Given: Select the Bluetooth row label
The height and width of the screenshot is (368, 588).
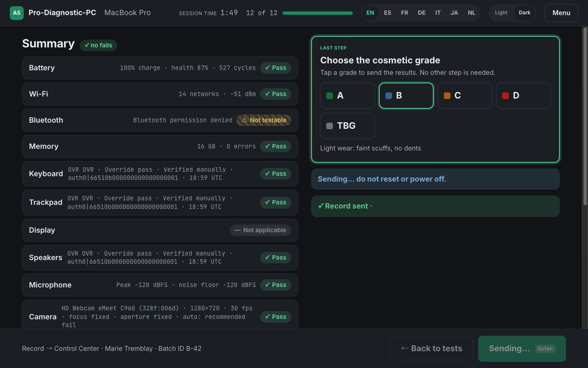Looking at the screenshot, I should (46, 120).
